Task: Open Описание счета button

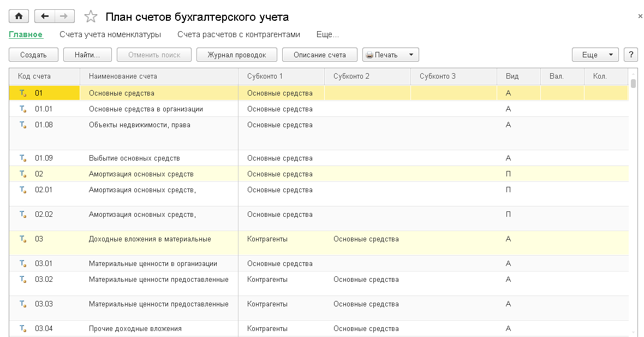Action: [320, 55]
